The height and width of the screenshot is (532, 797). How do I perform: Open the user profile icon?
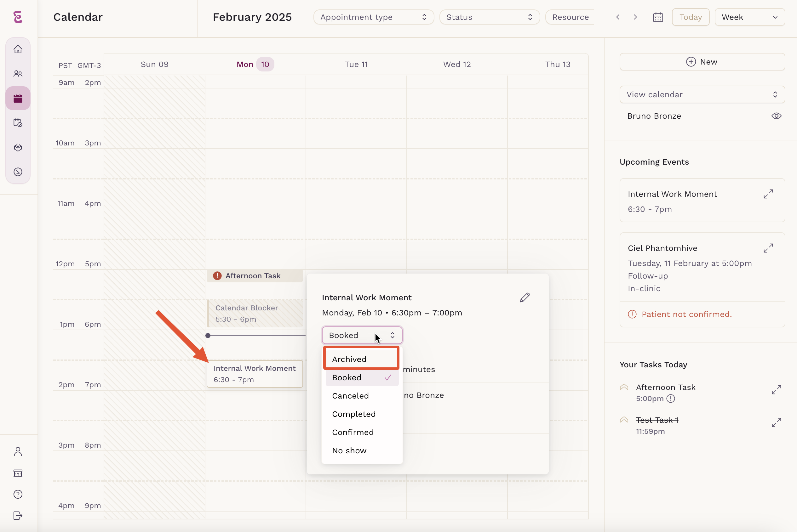coord(18,451)
